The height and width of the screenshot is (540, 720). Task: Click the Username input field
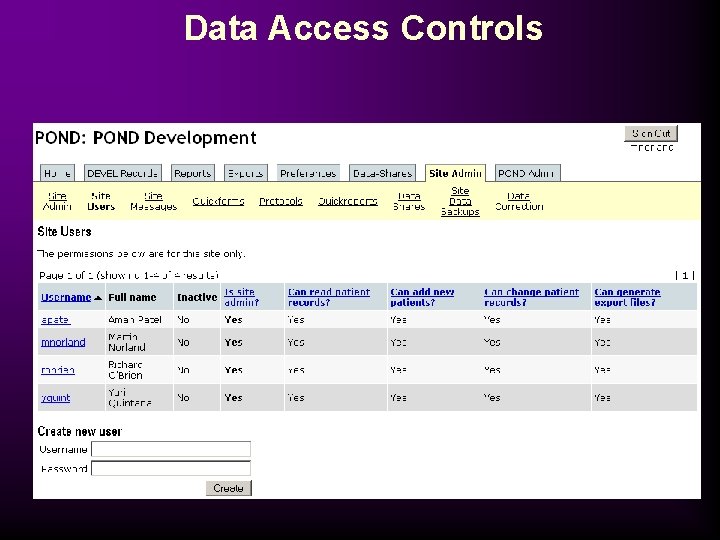click(171, 449)
